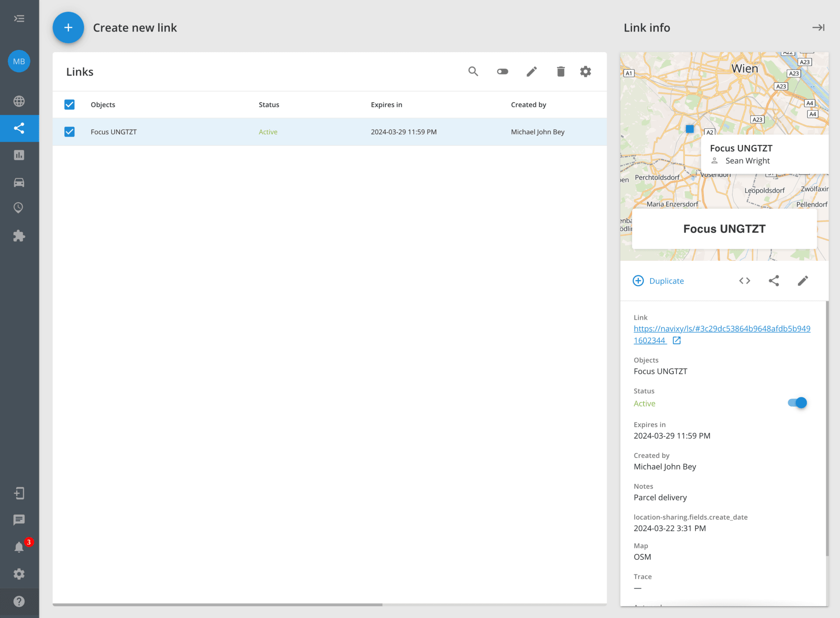Open Links table settings gear
The width and height of the screenshot is (840, 618).
click(x=585, y=71)
